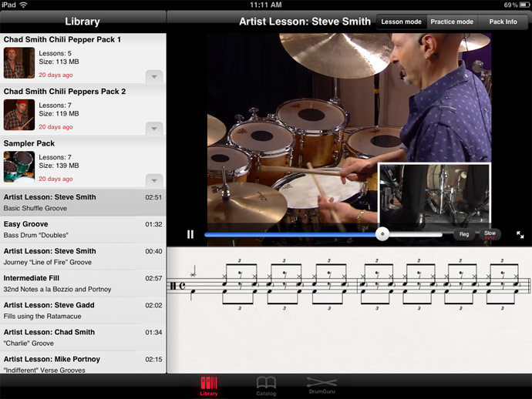Set playback speed to Slow

tap(490, 234)
